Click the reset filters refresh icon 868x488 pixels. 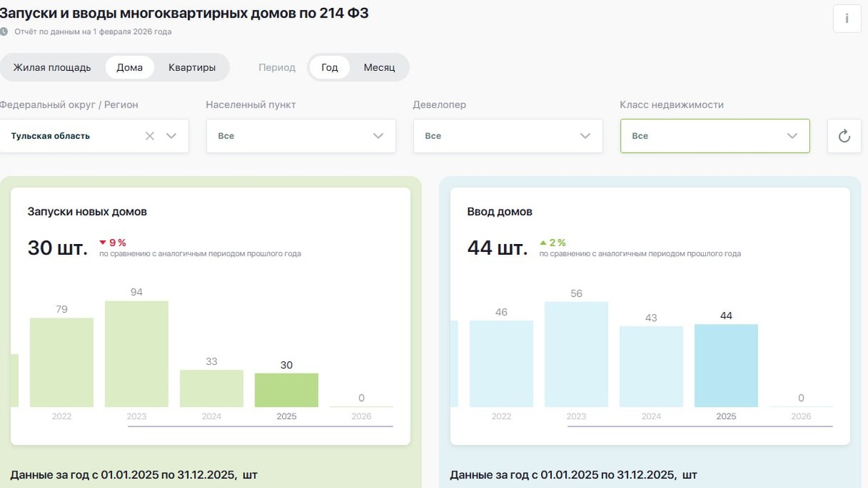tap(844, 136)
